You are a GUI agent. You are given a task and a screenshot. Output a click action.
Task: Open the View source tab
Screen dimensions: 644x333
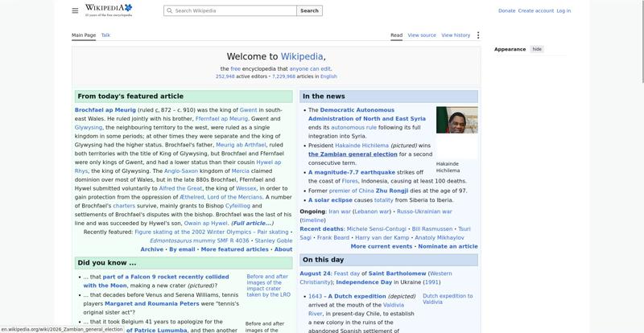[422, 35]
